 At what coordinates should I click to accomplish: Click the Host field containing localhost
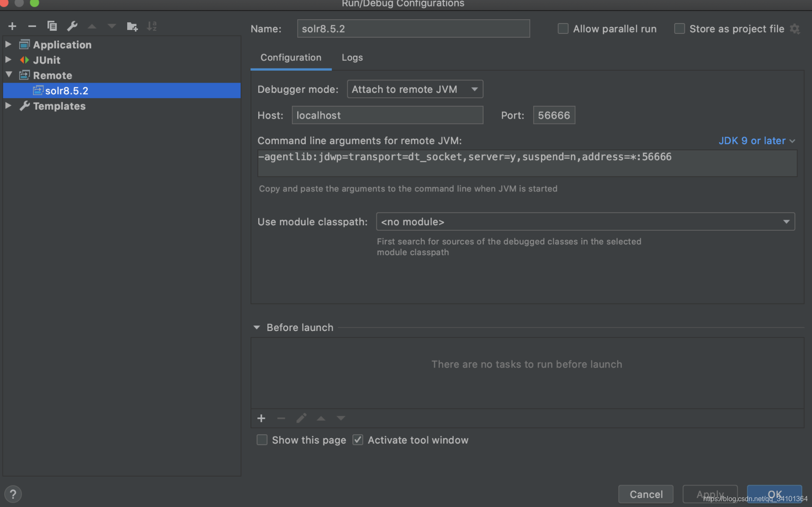click(388, 115)
